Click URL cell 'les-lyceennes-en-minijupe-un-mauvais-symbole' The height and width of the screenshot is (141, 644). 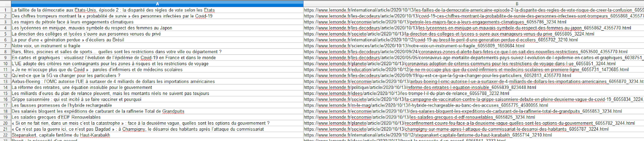[474, 28]
